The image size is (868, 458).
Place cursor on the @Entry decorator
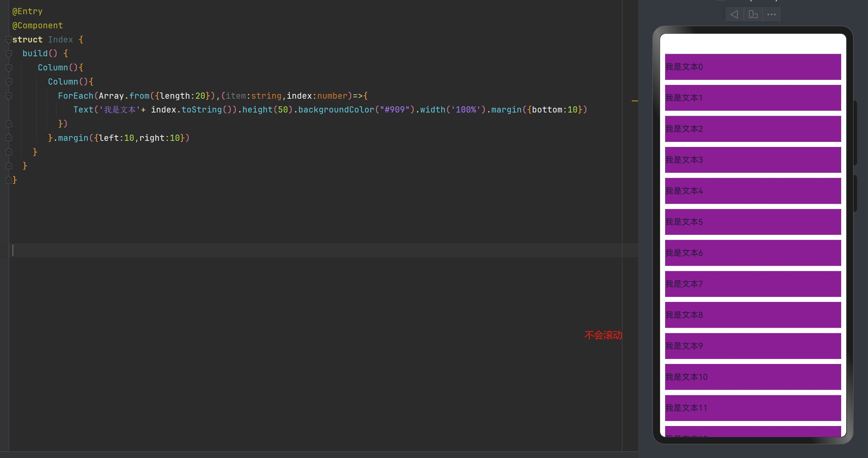click(x=28, y=12)
